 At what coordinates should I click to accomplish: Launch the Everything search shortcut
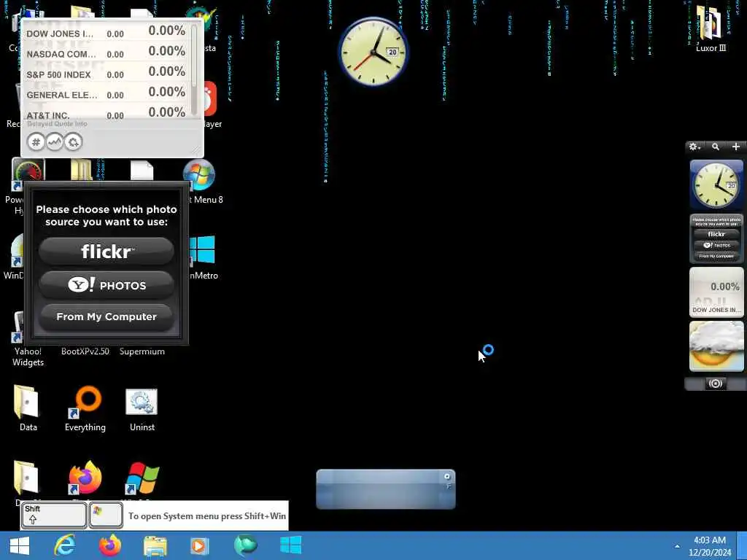(x=85, y=408)
